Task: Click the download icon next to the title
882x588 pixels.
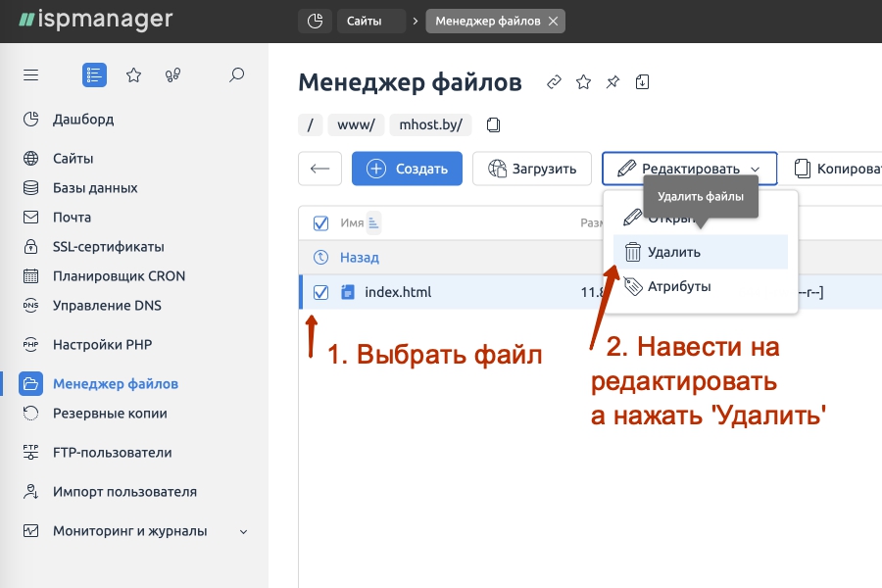Action: (643, 82)
